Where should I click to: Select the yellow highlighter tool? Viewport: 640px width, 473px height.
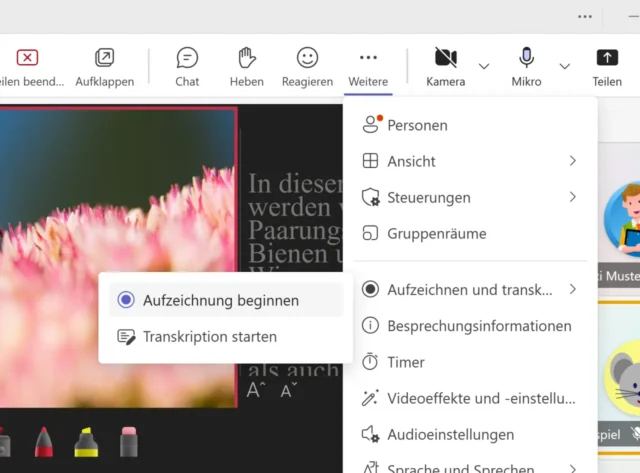tap(86, 442)
